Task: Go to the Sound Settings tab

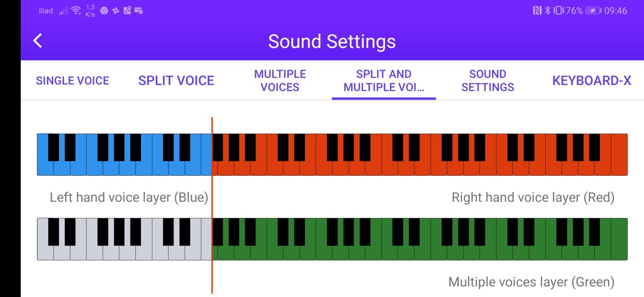Action: click(x=487, y=81)
